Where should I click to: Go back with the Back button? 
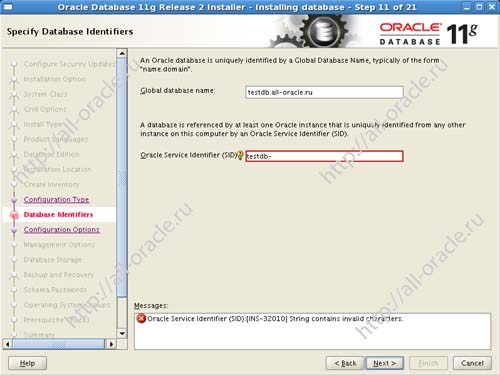345,363
